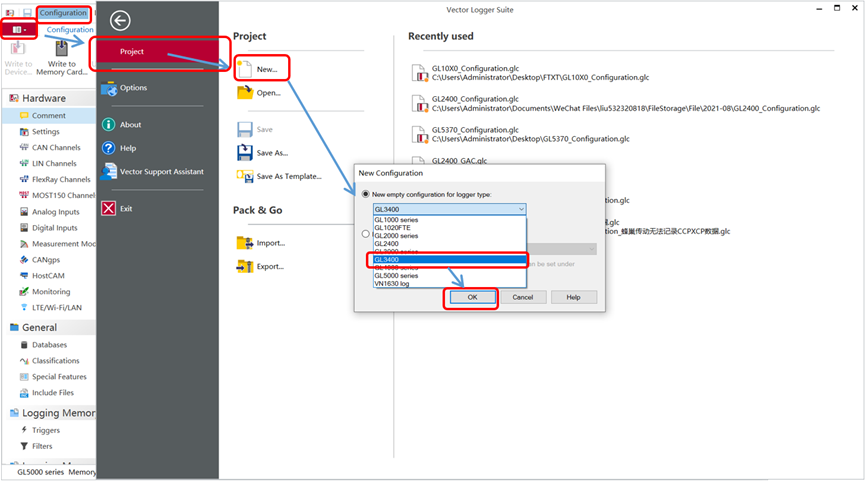Choose VN1630 log from the logger list
The height and width of the screenshot is (482, 865).
[447, 284]
